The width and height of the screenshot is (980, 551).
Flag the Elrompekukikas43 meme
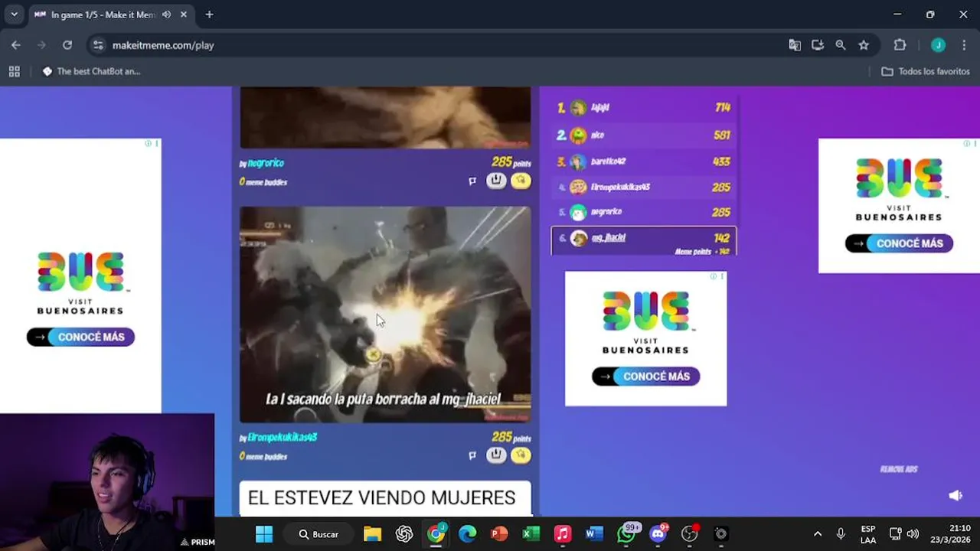click(x=472, y=455)
